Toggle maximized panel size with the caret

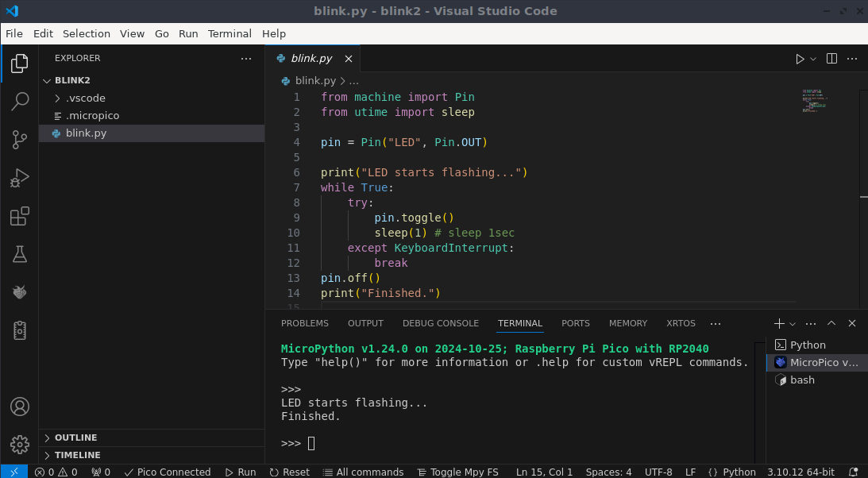831,324
